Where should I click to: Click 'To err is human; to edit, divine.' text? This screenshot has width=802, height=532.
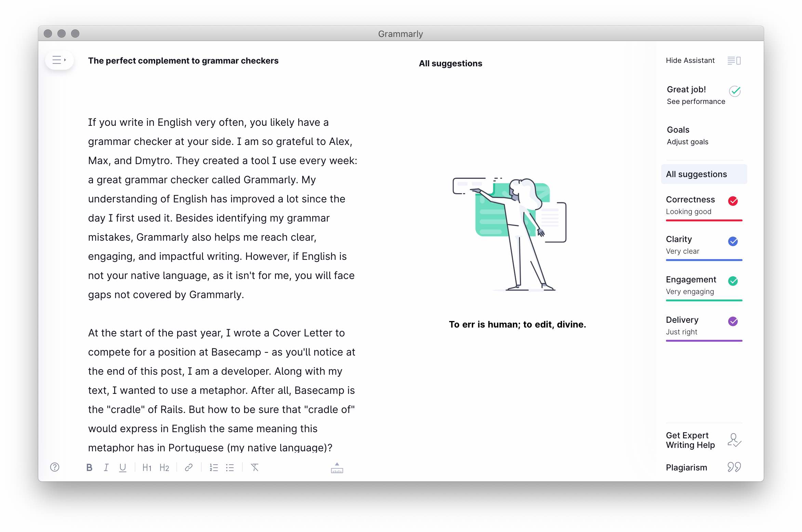(517, 324)
